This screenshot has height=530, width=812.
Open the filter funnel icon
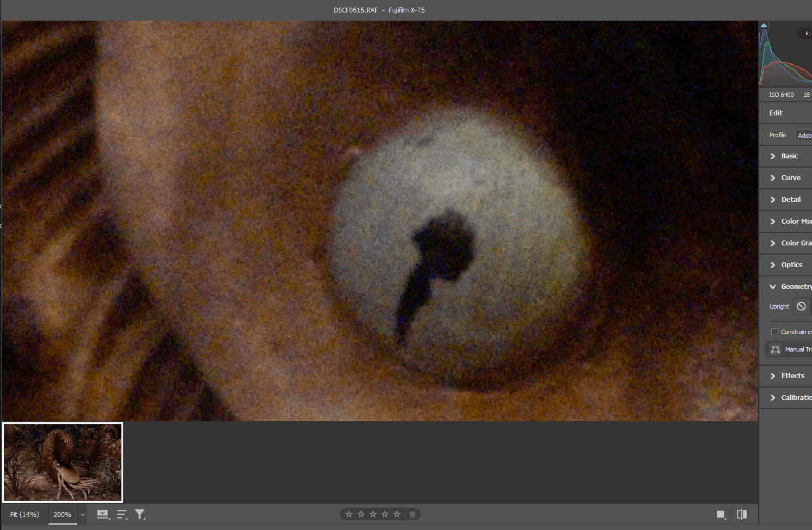coord(140,514)
